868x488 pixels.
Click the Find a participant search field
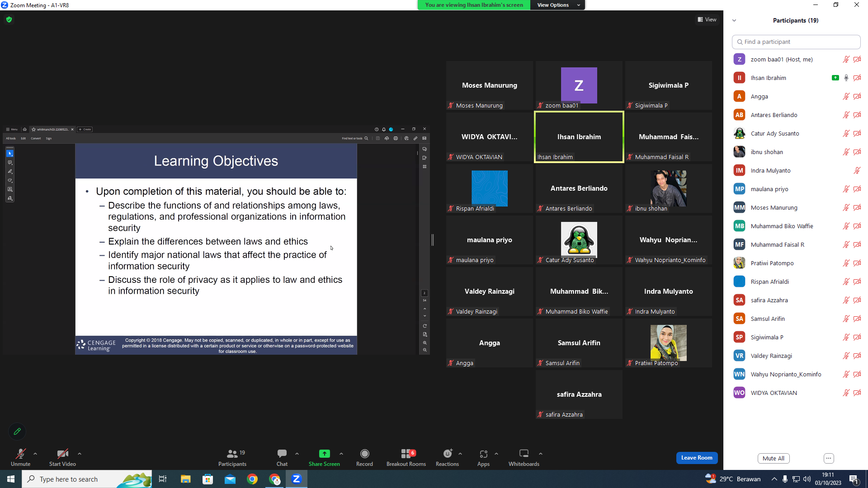point(796,42)
